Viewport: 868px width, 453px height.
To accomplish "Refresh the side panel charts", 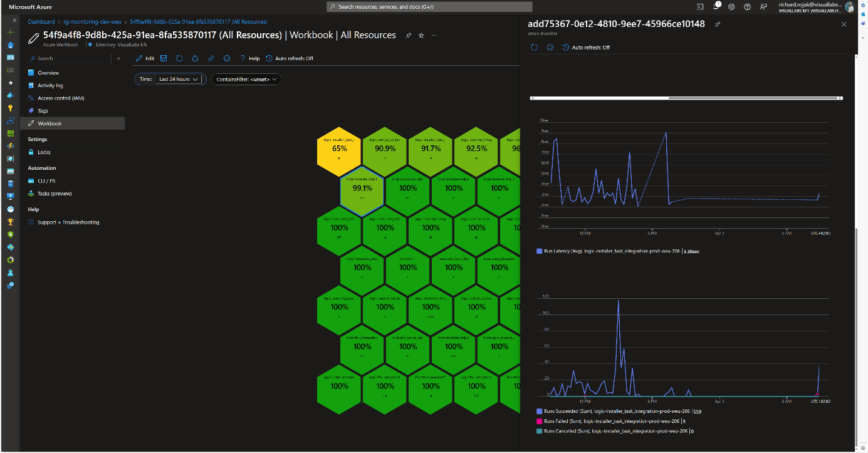I will click(x=534, y=47).
